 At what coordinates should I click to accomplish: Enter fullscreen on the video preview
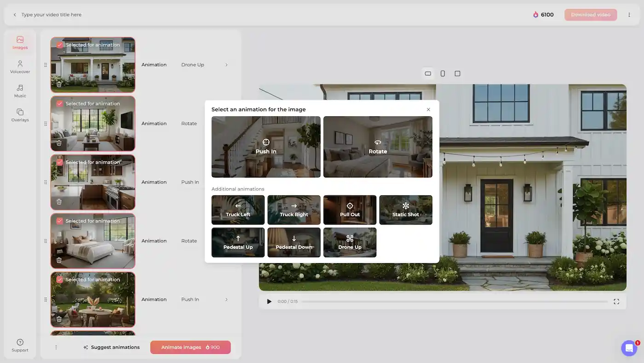click(616, 301)
